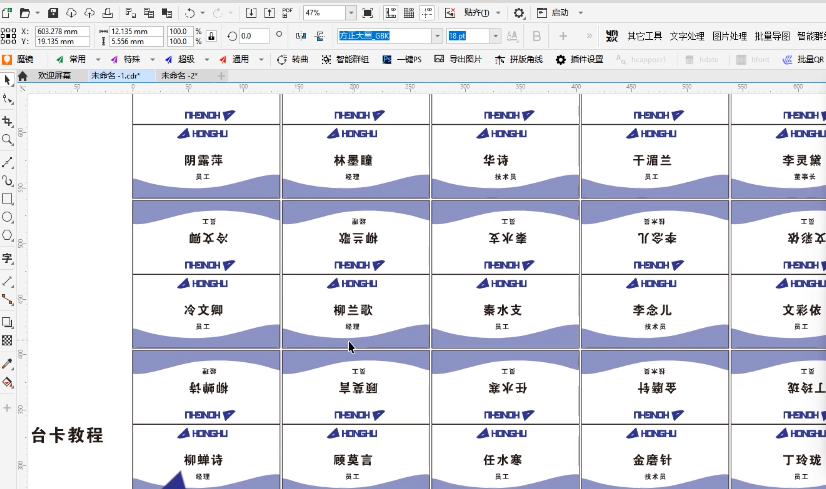Select the Pick tool in toolbox
Image resolution: width=826 pixels, height=489 pixels.
(7, 80)
